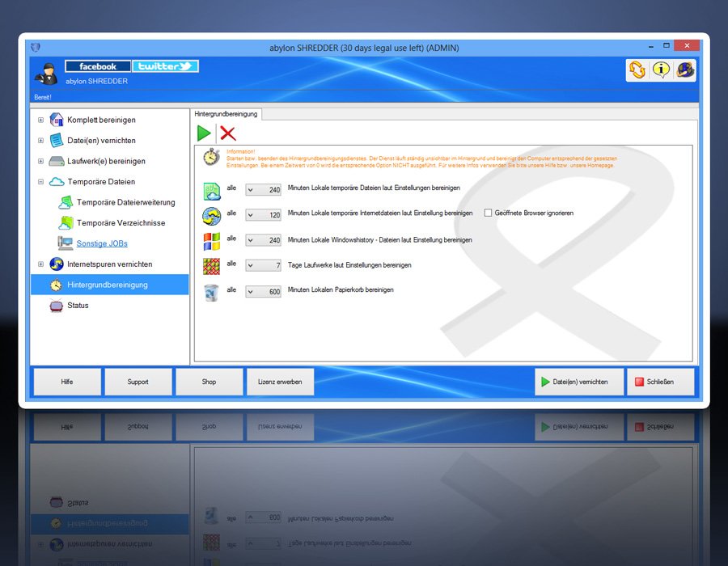Open dropdown for Tage Laufwerke interval
Image resolution: width=728 pixels, height=566 pixels.
251,265
